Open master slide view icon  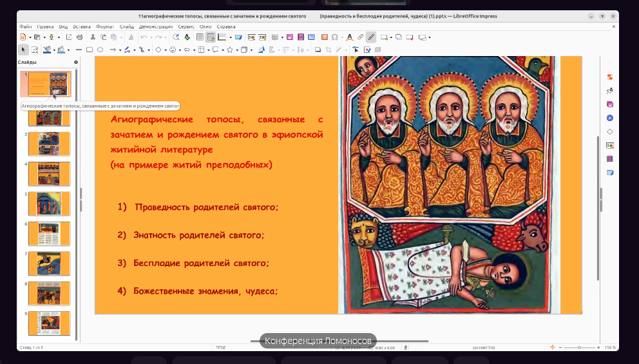(x=238, y=37)
